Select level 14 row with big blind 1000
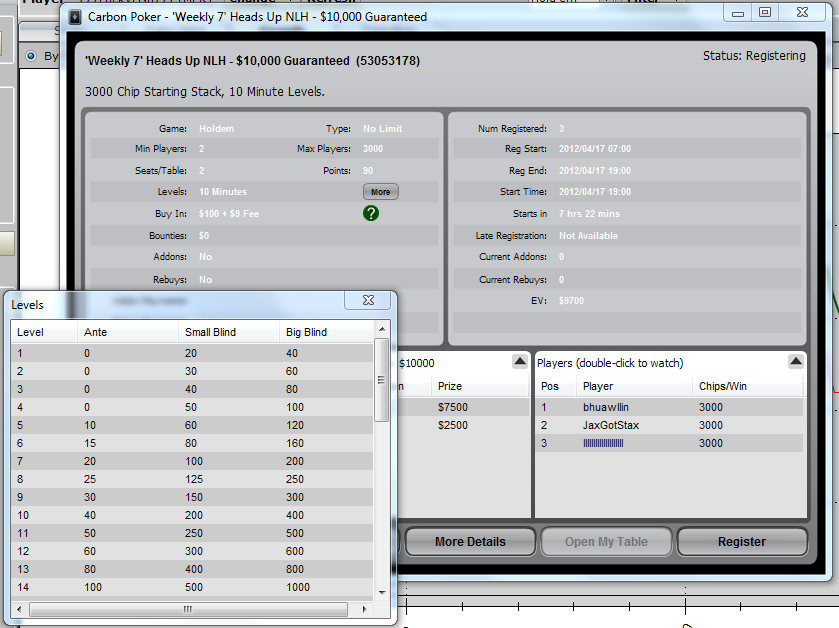The height and width of the screenshot is (628, 839). pyautogui.click(x=192, y=587)
